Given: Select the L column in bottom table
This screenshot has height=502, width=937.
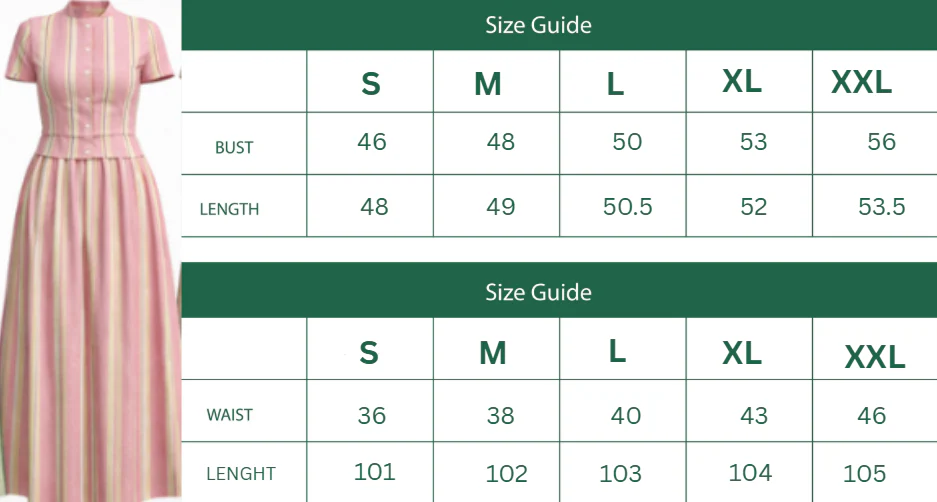Looking at the screenshot, I should pos(617,351).
